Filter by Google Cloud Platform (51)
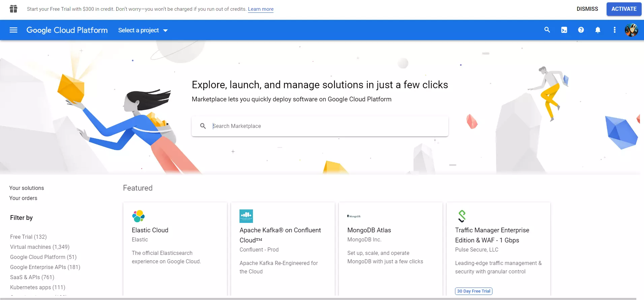 tap(43, 257)
